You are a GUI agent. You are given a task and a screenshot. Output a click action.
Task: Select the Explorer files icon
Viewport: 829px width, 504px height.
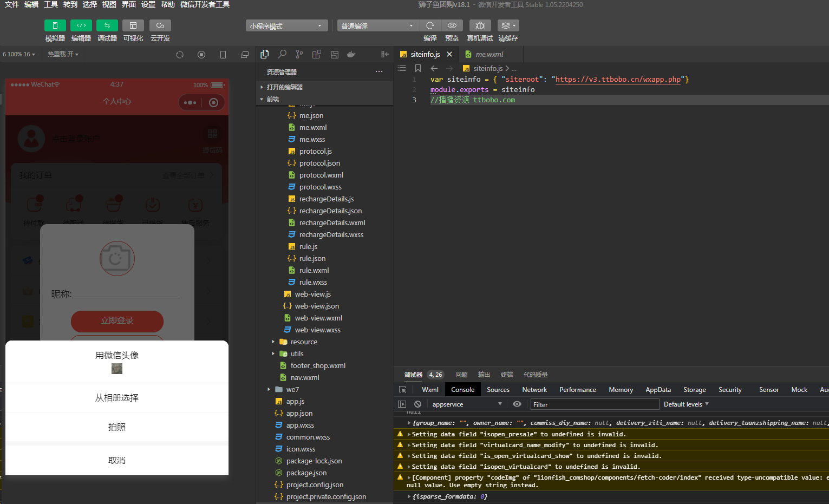pyautogui.click(x=265, y=54)
